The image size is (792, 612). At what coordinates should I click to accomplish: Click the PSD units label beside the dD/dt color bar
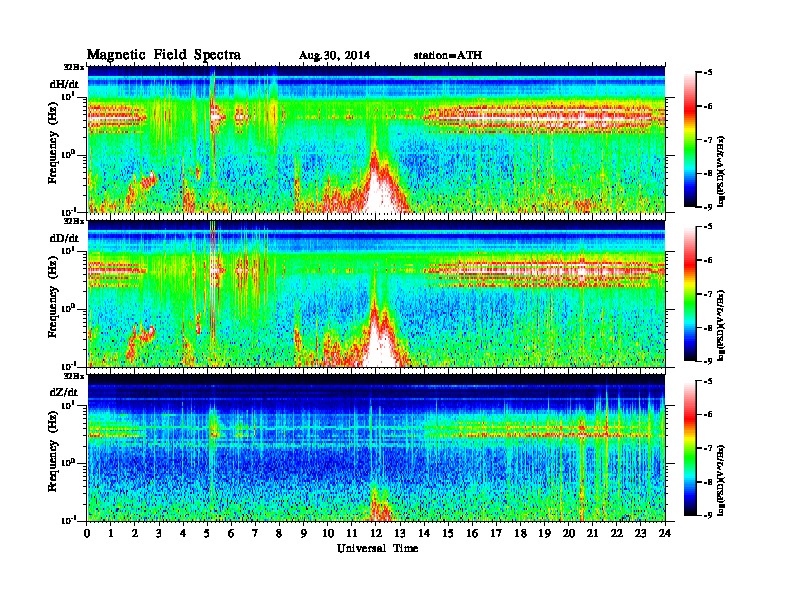[x=722, y=324]
